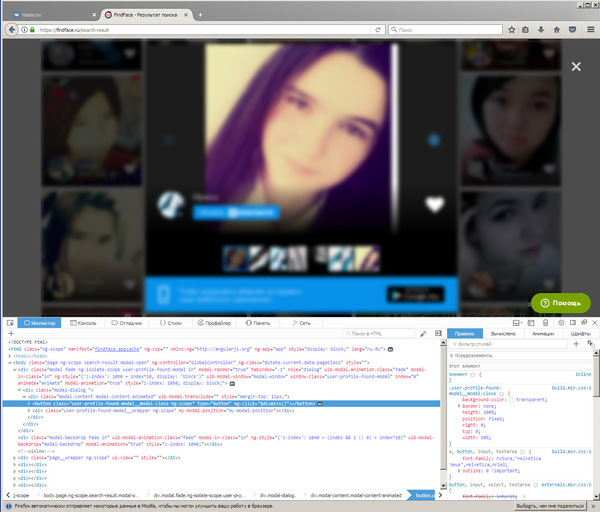Open the Шрифты fonts tab
600x512 pixels.
pyautogui.click(x=580, y=334)
